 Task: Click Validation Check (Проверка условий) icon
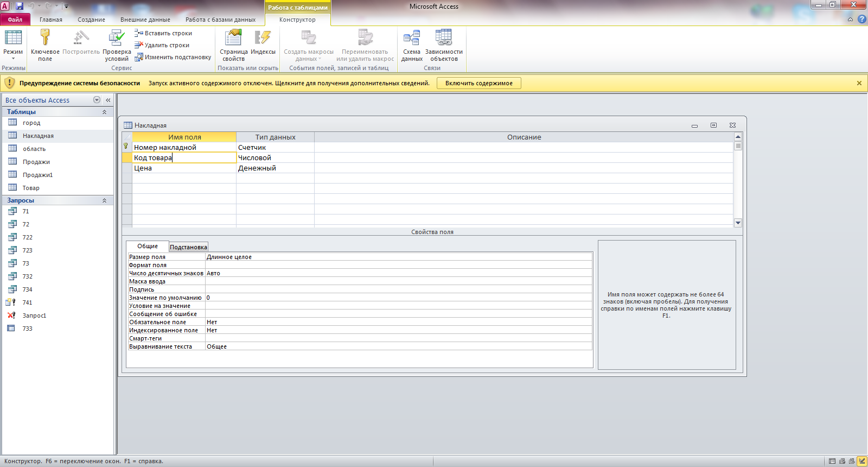coord(117,38)
